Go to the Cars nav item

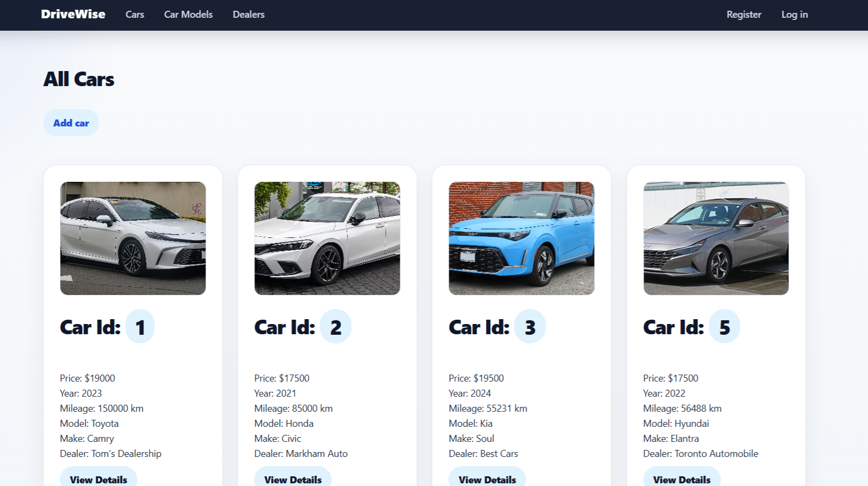coord(135,15)
